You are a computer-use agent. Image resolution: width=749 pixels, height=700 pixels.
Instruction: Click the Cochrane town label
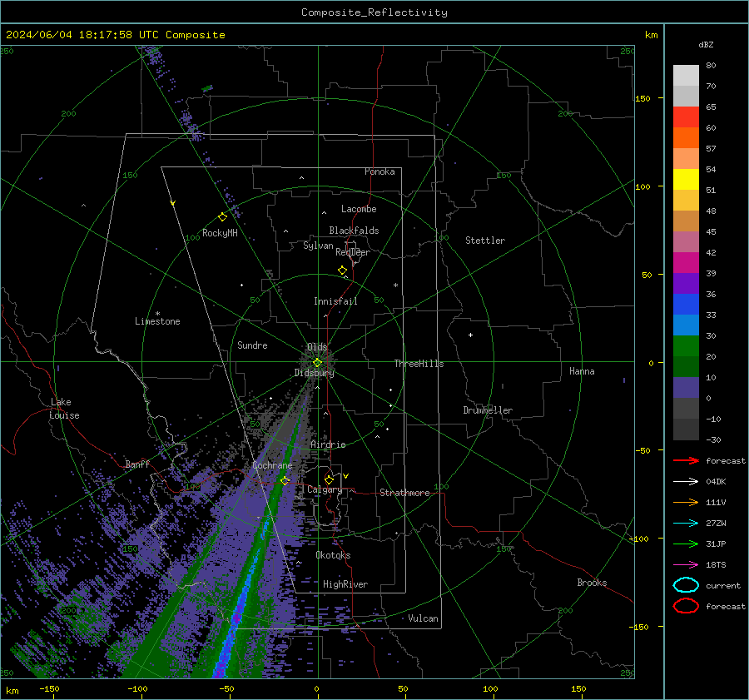pyautogui.click(x=272, y=465)
